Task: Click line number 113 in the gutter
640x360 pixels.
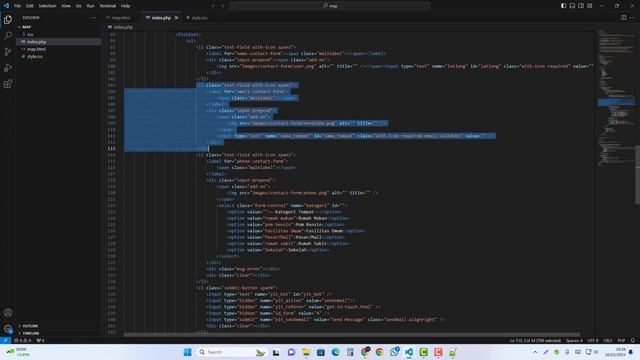Action: pos(112,149)
